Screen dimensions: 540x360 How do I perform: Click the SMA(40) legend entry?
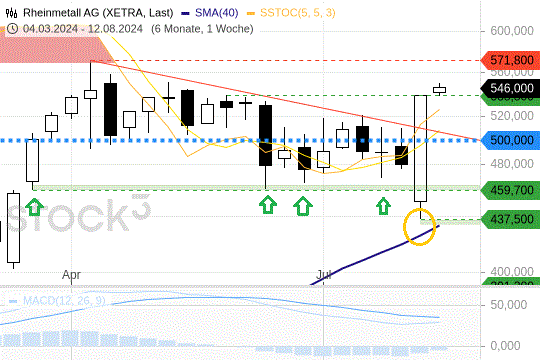pyautogui.click(x=210, y=13)
